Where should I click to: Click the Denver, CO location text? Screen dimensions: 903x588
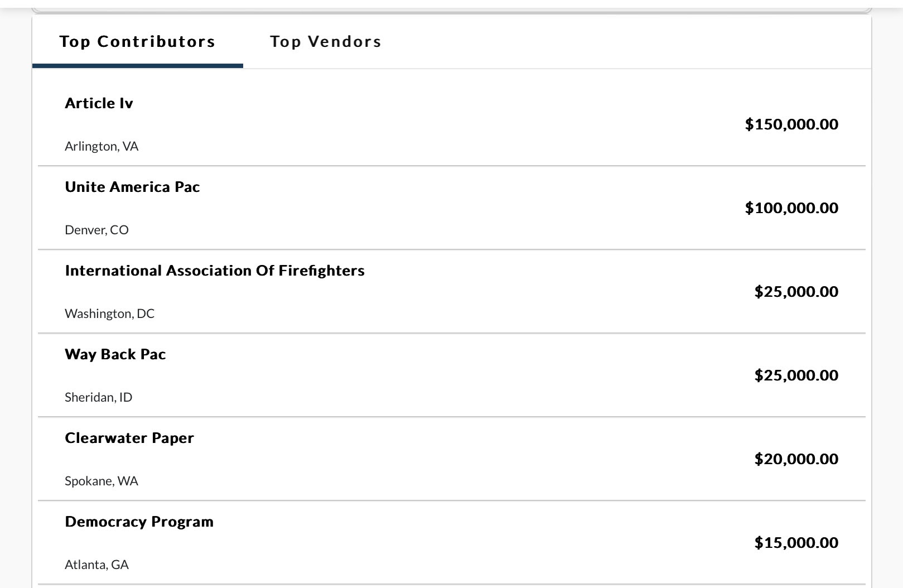pos(96,230)
